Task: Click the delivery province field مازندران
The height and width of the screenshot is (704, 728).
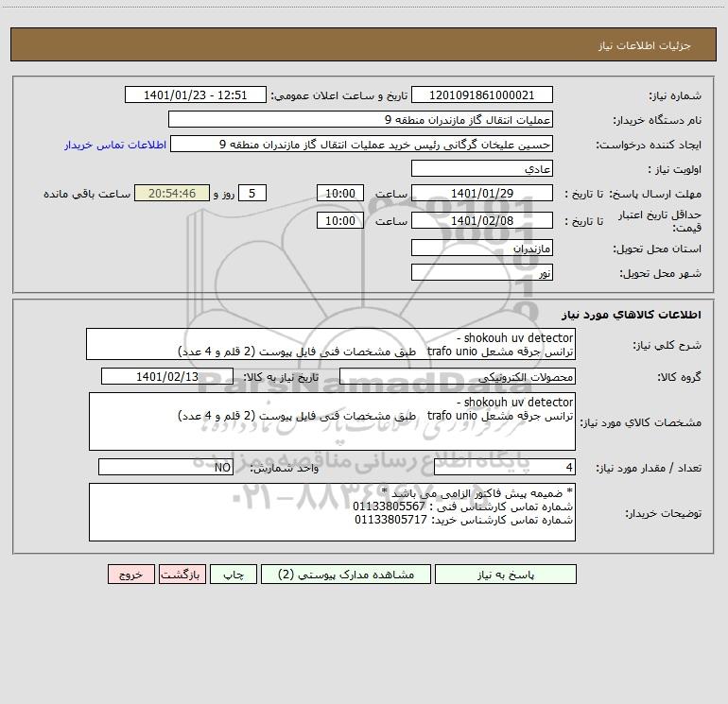Action: click(x=482, y=248)
